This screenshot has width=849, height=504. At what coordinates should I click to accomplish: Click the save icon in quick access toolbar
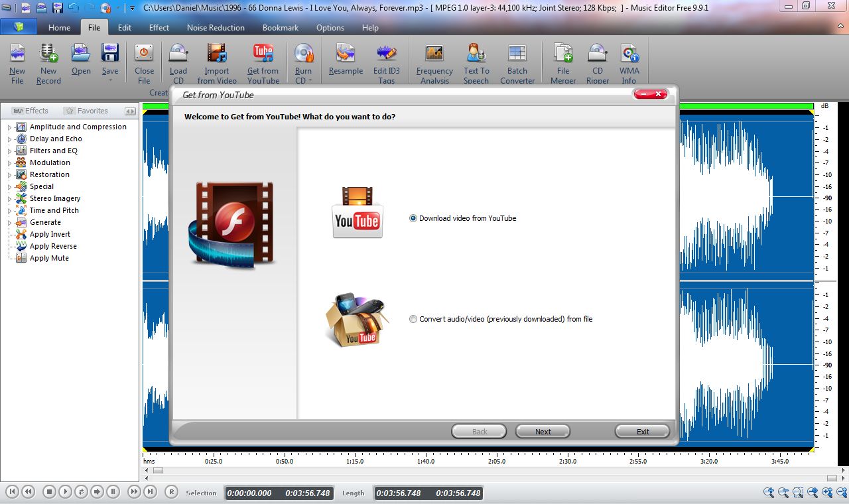click(x=58, y=8)
